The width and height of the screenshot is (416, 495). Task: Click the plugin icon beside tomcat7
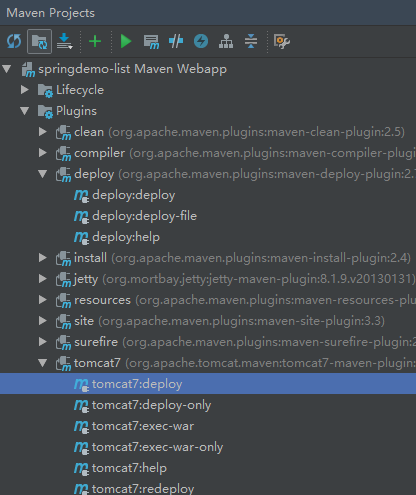click(x=63, y=364)
